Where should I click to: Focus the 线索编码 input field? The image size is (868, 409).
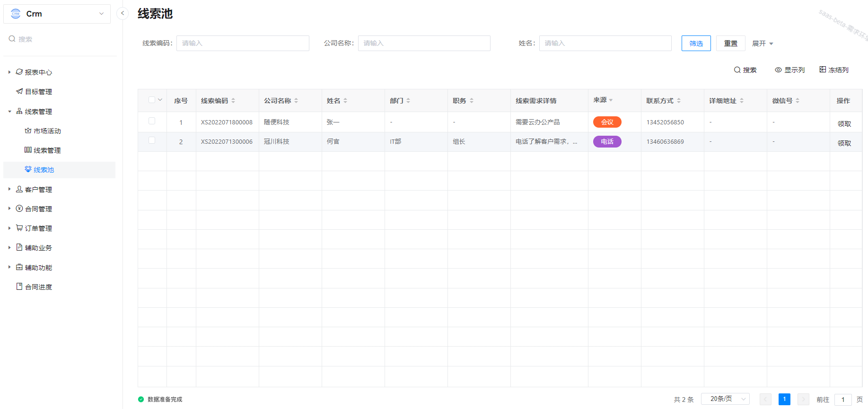pos(243,43)
